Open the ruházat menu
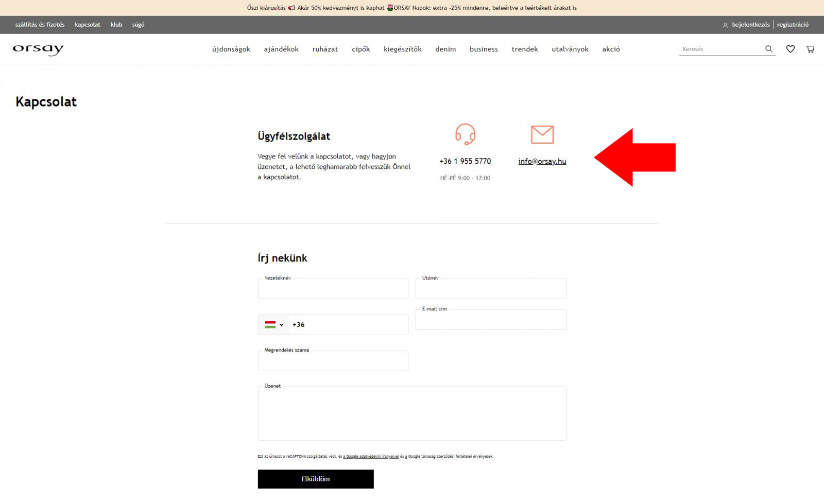824x504 pixels. 325,49
